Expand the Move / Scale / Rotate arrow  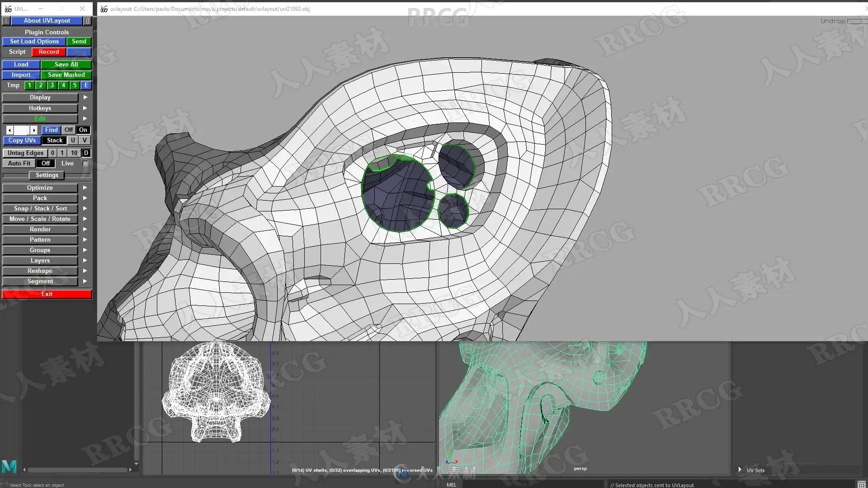click(85, 219)
